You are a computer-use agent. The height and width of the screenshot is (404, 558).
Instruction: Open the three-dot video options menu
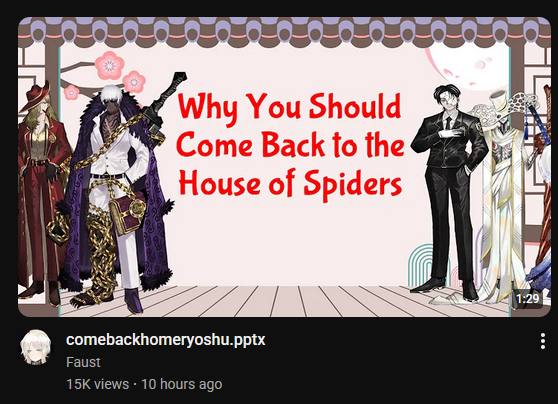[542, 341]
